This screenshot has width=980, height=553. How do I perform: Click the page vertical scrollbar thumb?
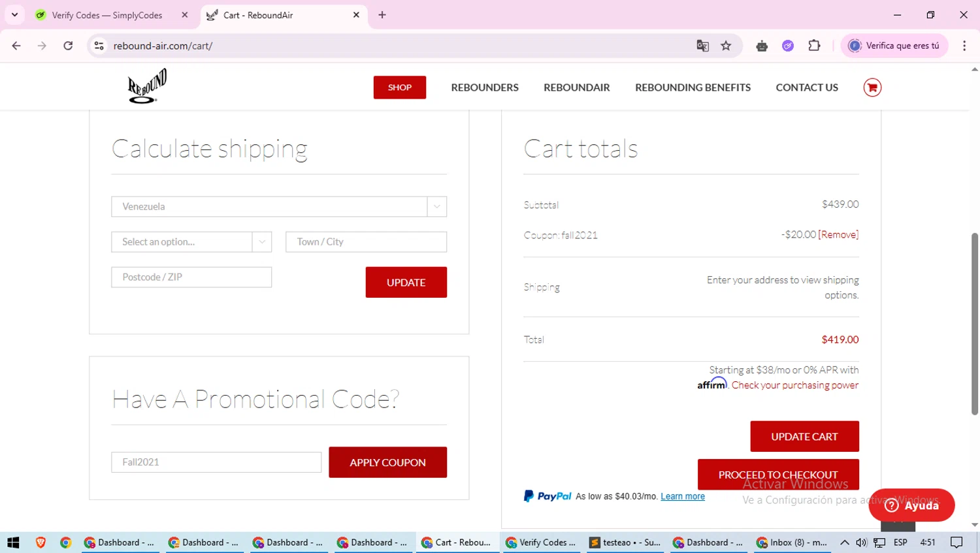tap(975, 323)
